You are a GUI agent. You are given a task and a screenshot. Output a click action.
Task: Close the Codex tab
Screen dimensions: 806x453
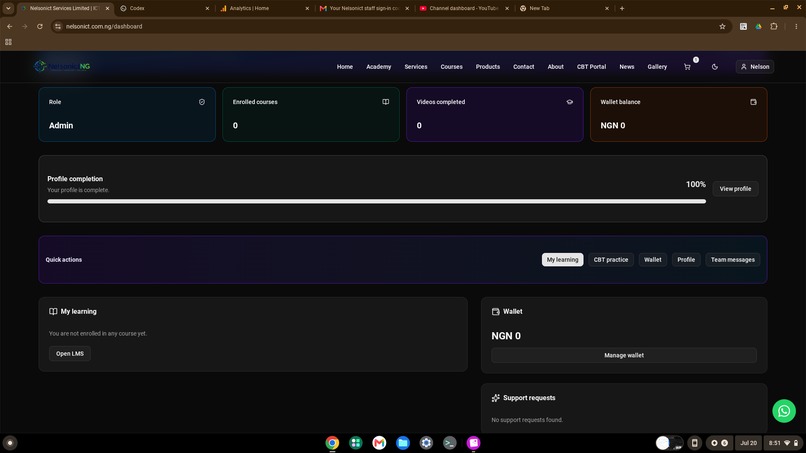click(207, 8)
